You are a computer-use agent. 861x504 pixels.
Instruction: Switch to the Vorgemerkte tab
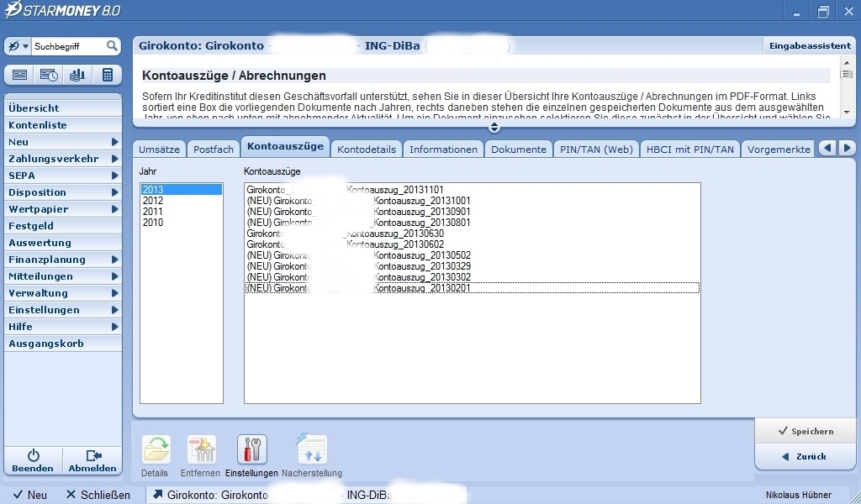pyautogui.click(x=779, y=150)
